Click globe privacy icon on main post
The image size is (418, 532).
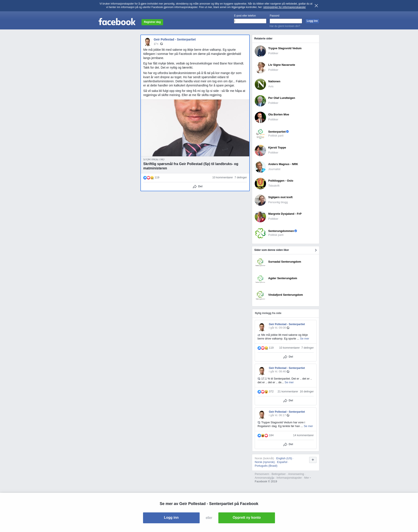tap(162, 44)
